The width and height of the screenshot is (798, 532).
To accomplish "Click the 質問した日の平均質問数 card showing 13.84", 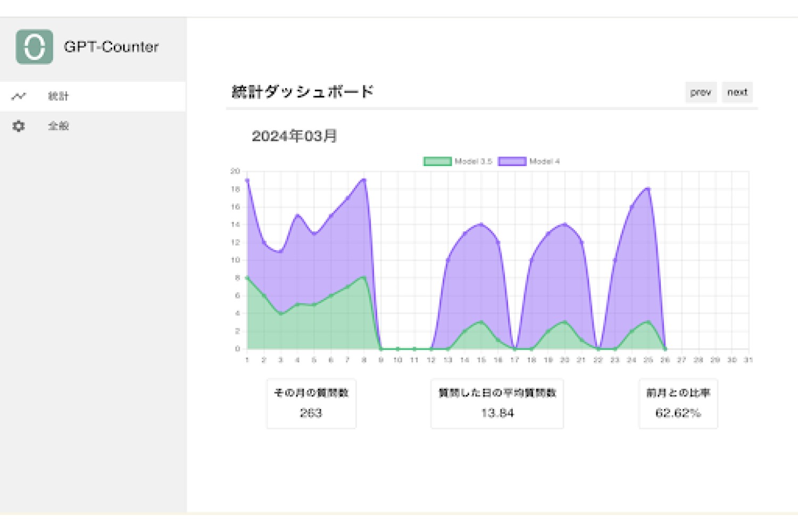I will pos(497,404).
